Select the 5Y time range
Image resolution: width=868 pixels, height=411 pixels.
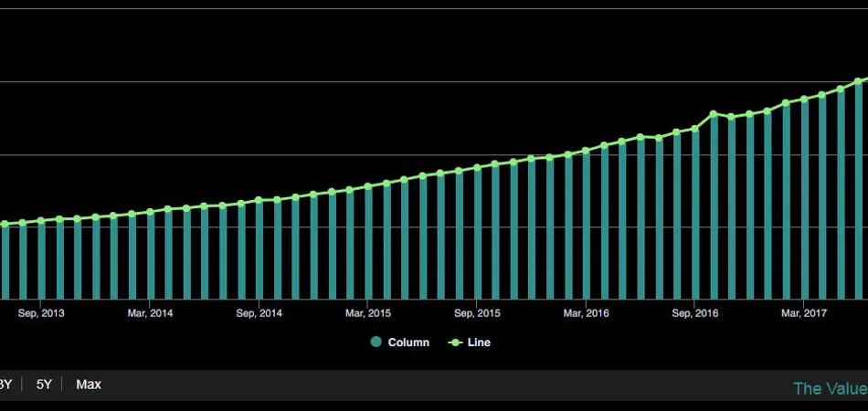tap(44, 385)
